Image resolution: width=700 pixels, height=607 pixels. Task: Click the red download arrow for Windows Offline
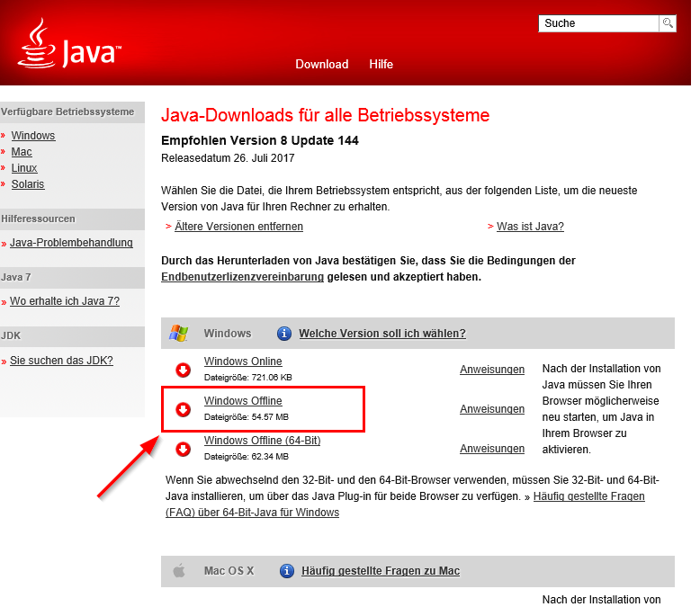(183, 409)
